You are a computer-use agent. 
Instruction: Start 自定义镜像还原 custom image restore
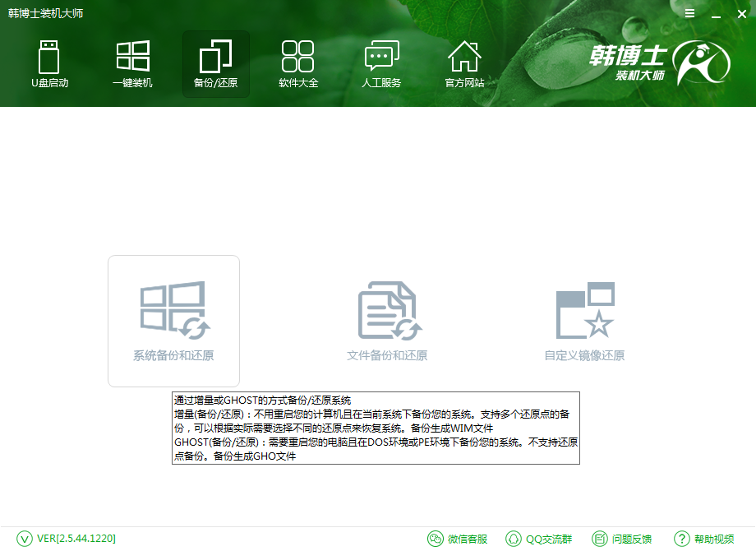584,321
